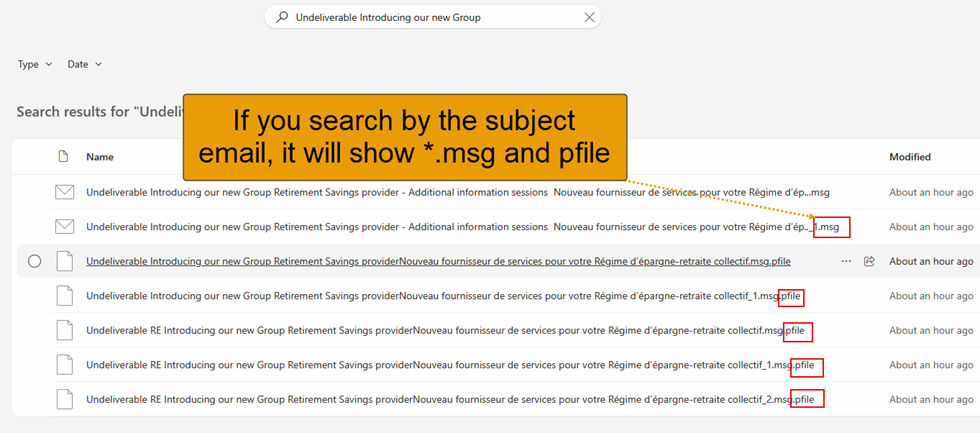
Task: Click the file type column header icon
Action: pyautogui.click(x=63, y=157)
